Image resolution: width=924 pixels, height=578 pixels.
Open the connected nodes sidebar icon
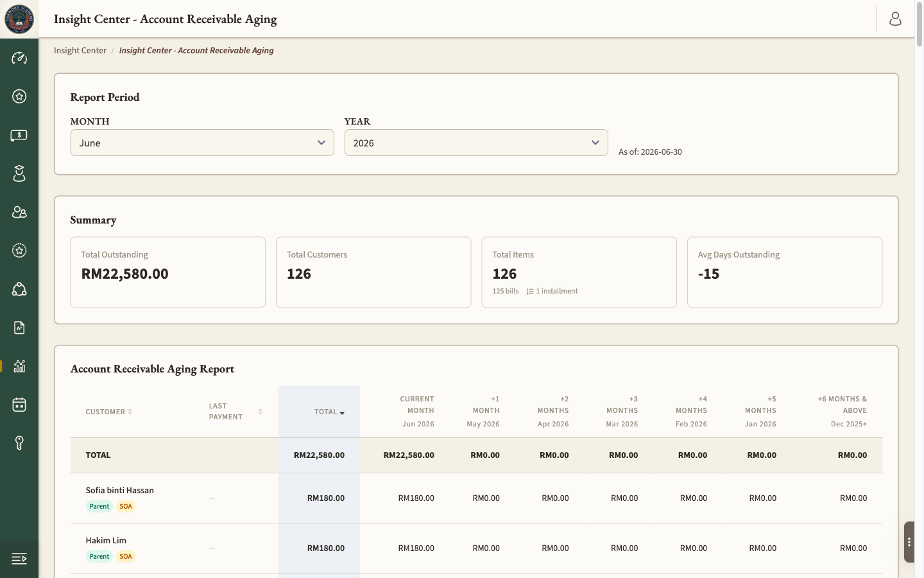[19, 289]
